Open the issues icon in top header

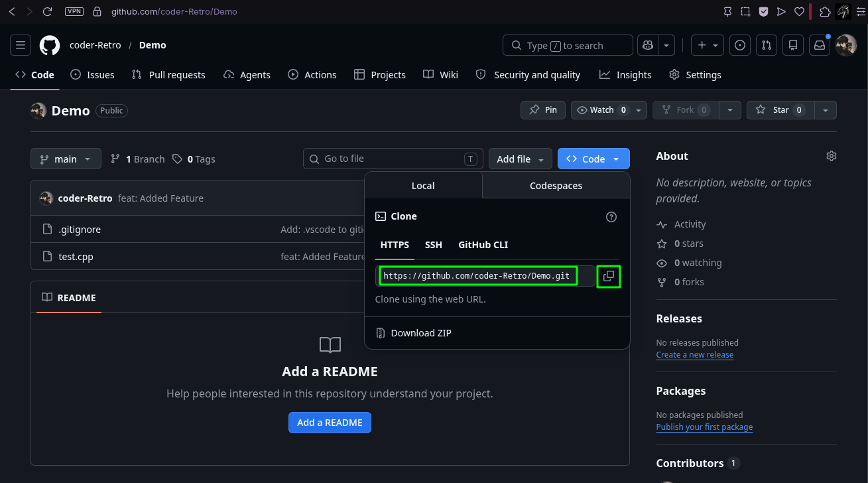tap(740, 45)
